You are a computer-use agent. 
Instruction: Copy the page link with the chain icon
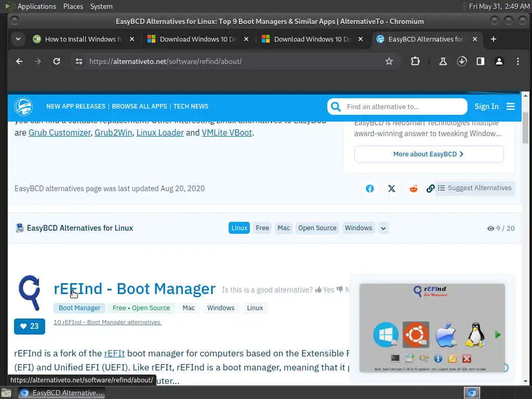point(430,189)
